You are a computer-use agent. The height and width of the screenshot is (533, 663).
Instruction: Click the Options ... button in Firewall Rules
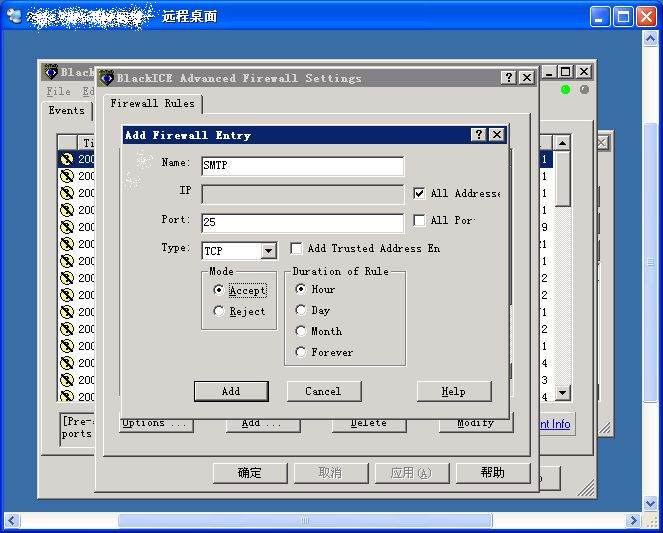tap(156, 424)
